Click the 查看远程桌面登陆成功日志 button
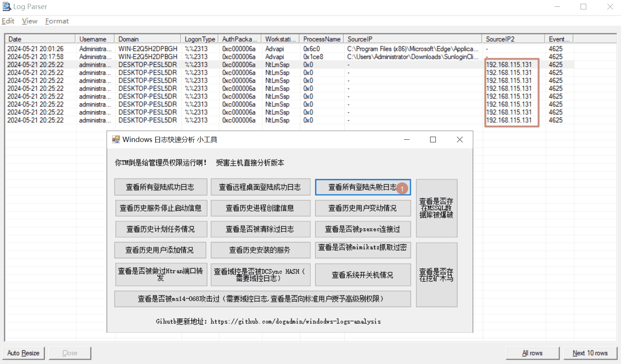 point(260,187)
